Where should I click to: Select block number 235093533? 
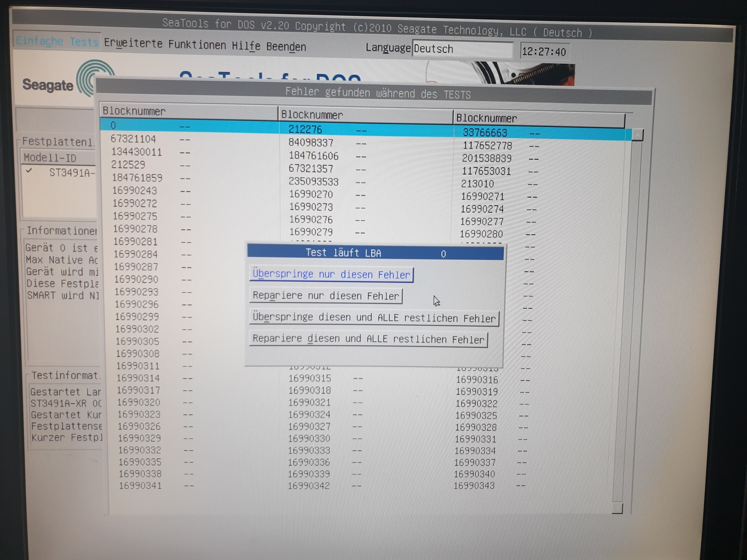coord(313,182)
